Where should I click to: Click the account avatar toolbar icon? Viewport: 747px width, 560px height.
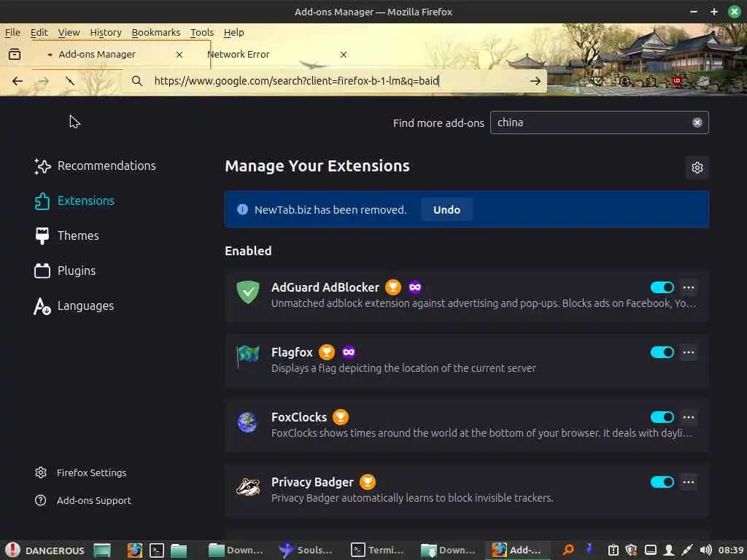point(624,81)
